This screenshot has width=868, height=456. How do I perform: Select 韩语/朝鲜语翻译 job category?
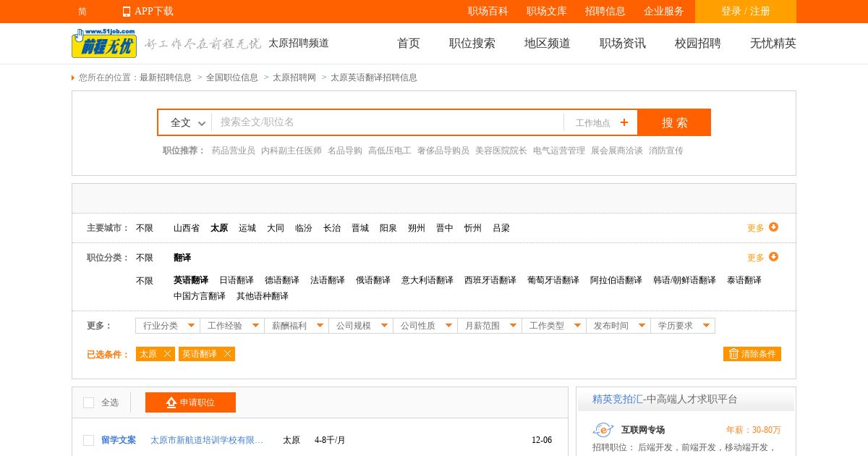[684, 280]
